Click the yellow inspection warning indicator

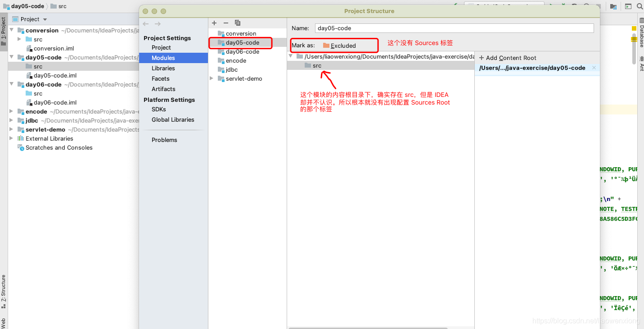coord(634,28)
